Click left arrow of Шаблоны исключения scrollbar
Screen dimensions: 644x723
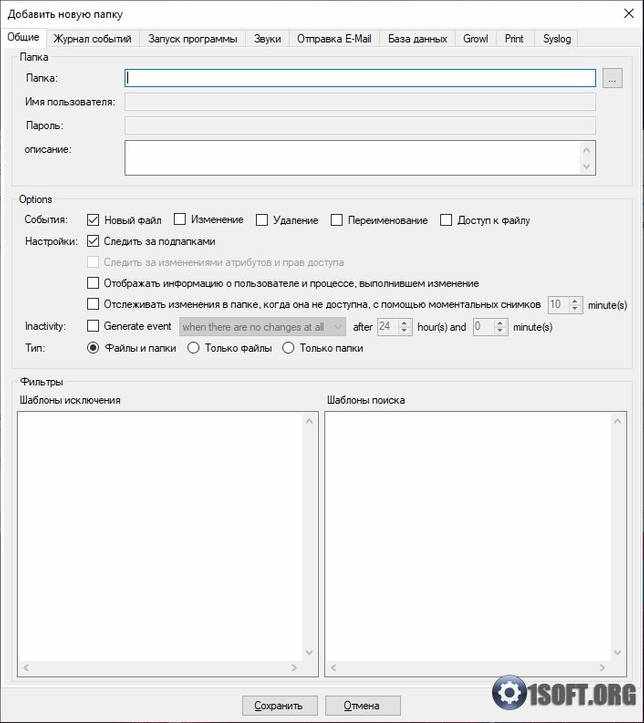click(x=26, y=668)
